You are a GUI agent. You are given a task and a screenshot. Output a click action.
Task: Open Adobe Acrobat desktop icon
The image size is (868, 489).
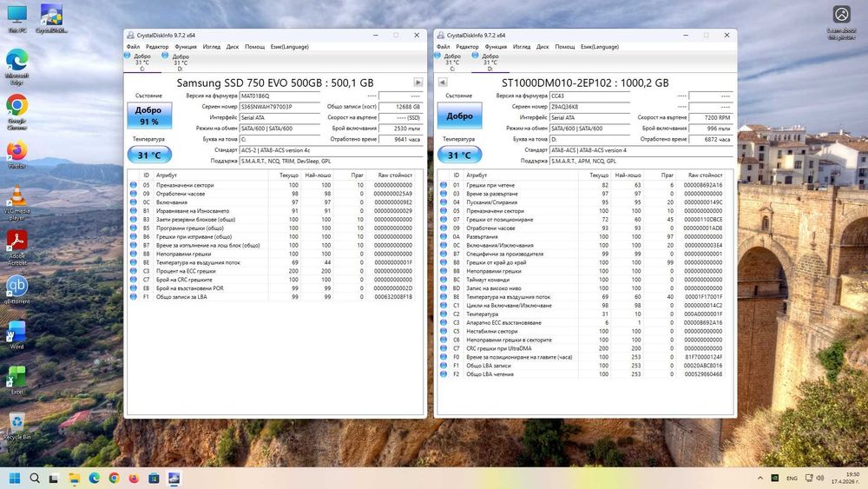16,248
